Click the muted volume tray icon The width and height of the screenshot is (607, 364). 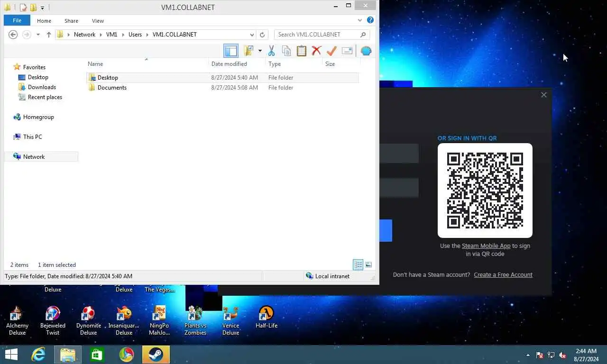[562, 355]
